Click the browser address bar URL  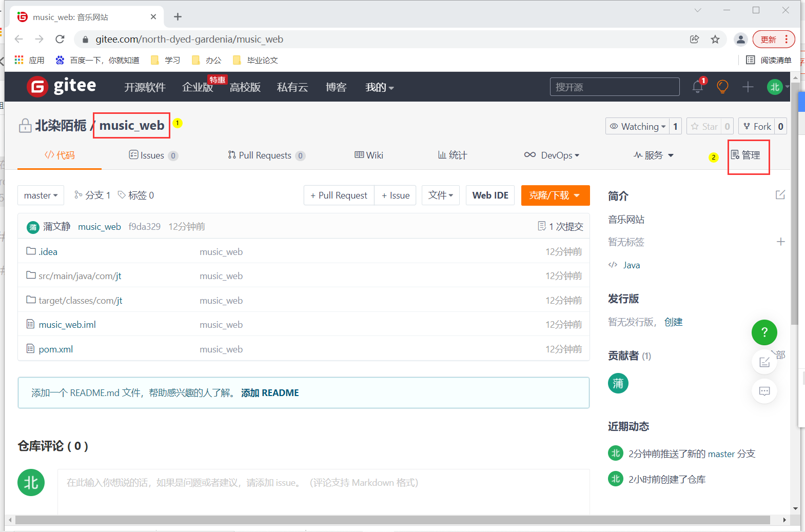tap(189, 40)
